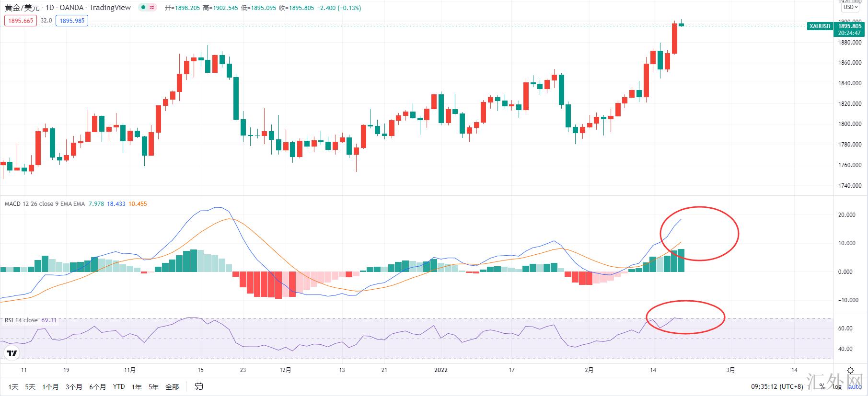Viewport: 868px width, 396px height.
Task: Click the RSI 14 close indicator legend
Action: pyautogui.click(x=21, y=320)
